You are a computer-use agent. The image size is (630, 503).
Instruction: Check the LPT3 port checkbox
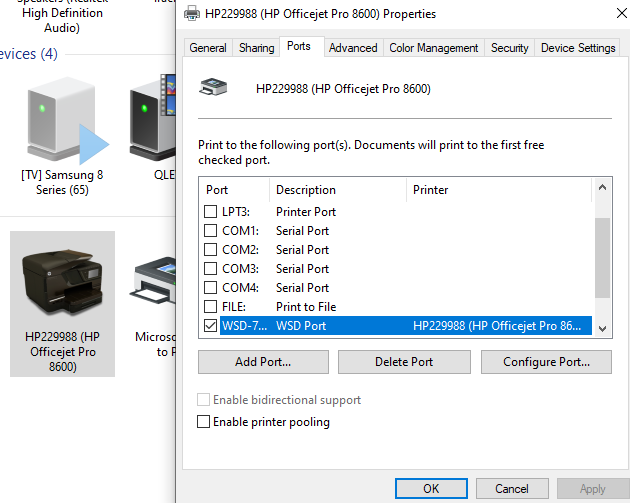pyautogui.click(x=211, y=211)
